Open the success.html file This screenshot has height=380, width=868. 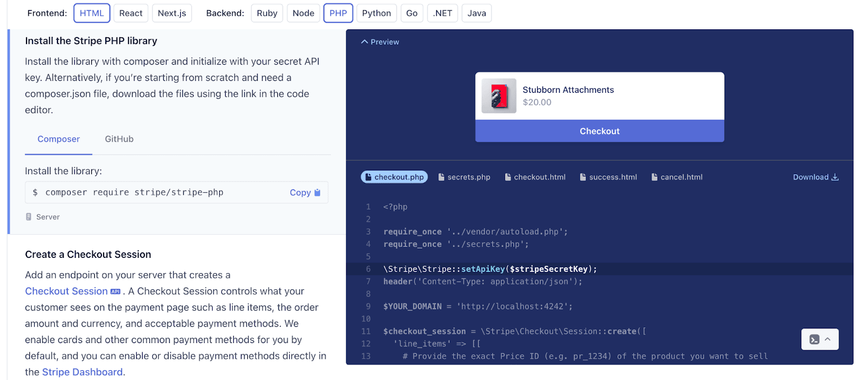pyautogui.click(x=608, y=177)
